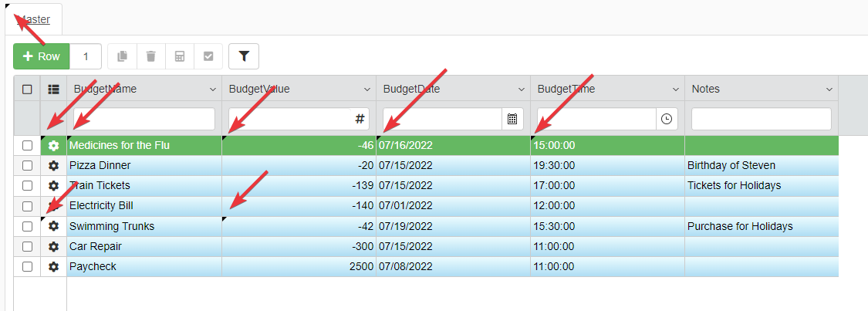Expand the BudgetName column dropdown arrow
This screenshot has width=868, height=311.
213,90
